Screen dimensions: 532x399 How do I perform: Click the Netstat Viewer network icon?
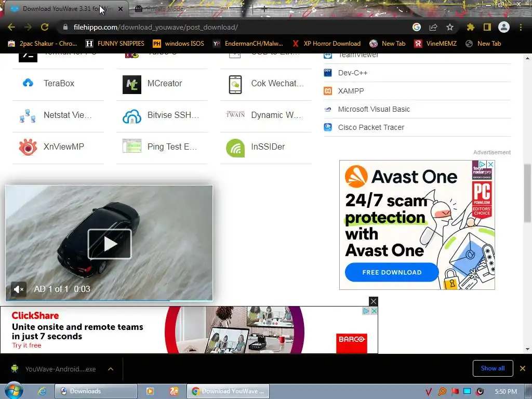pyautogui.click(x=28, y=116)
